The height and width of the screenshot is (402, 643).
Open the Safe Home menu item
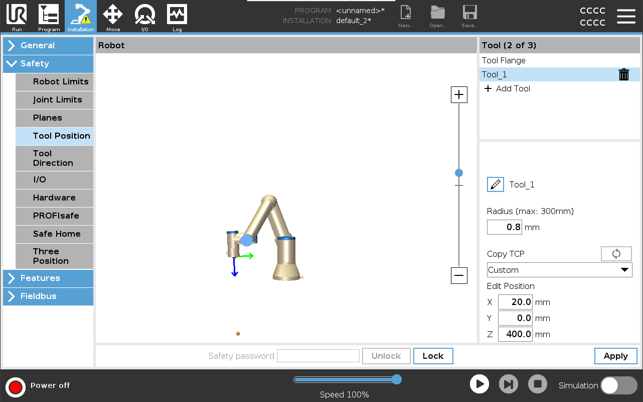(x=57, y=234)
